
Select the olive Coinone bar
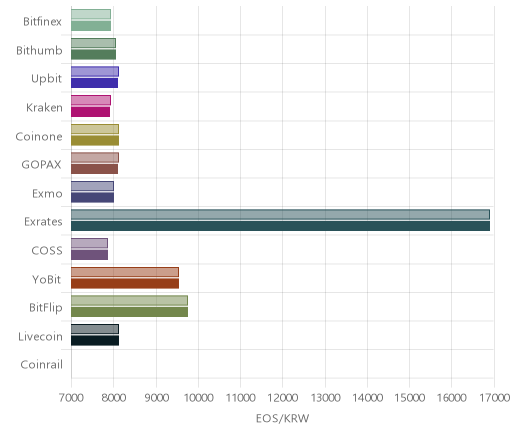(x=95, y=141)
